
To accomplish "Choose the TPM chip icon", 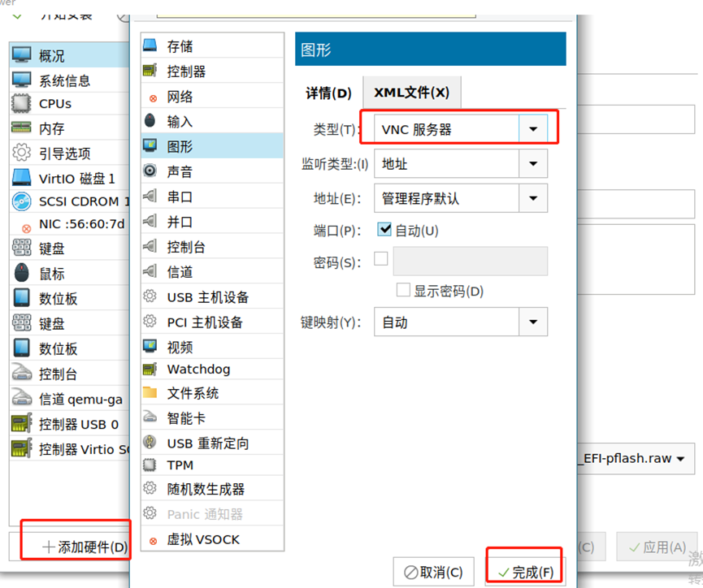I will tap(150, 465).
